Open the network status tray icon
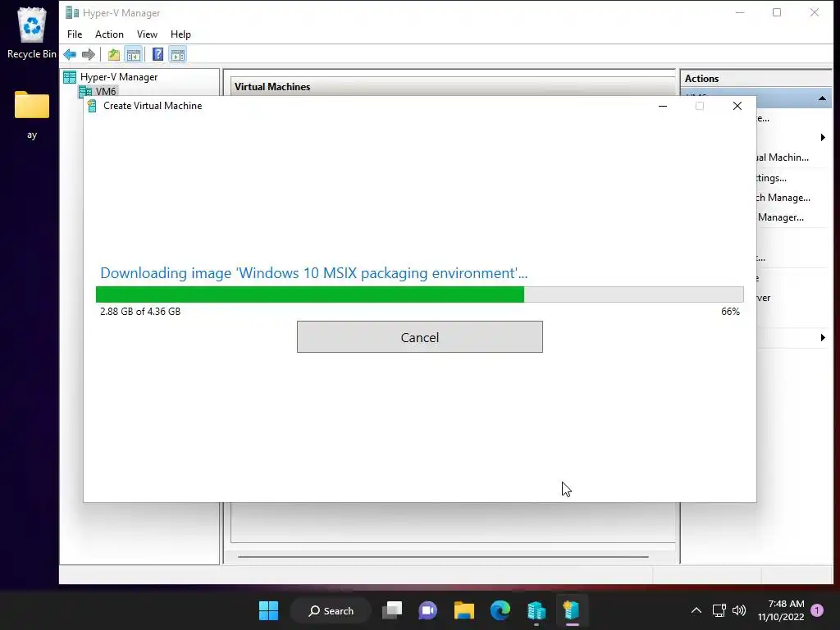This screenshot has width=840, height=630. (x=719, y=610)
